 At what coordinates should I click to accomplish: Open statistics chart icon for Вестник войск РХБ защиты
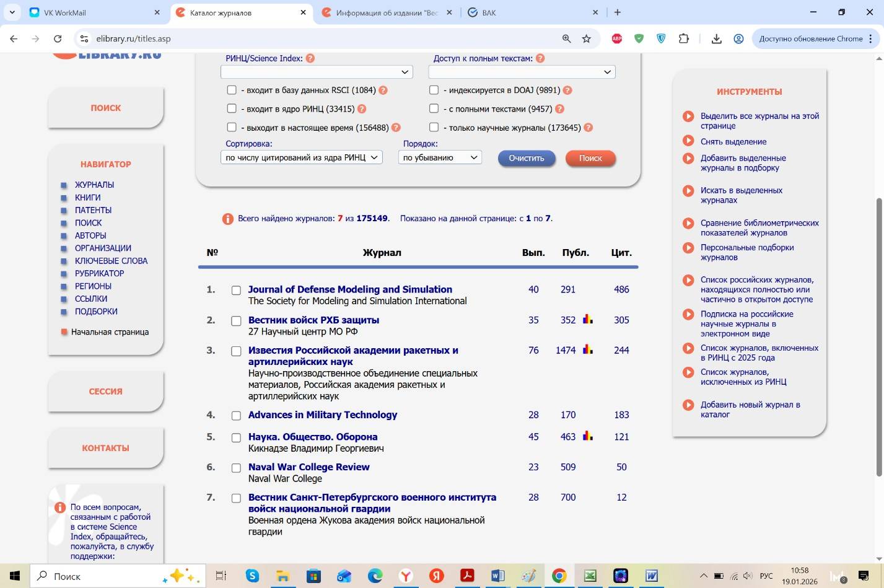coord(587,320)
